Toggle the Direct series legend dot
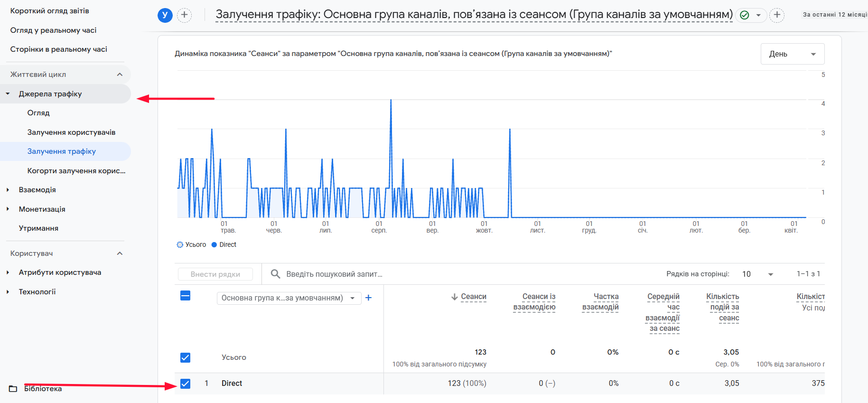 pyautogui.click(x=215, y=245)
